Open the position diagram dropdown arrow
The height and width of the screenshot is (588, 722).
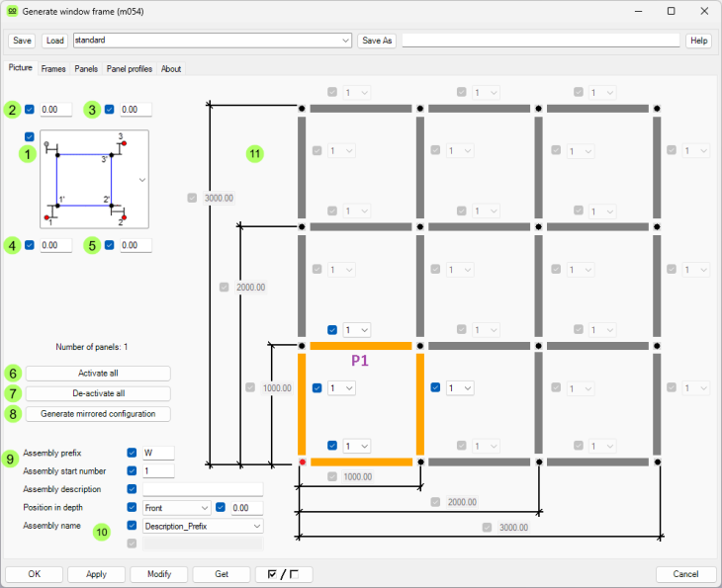(x=142, y=180)
